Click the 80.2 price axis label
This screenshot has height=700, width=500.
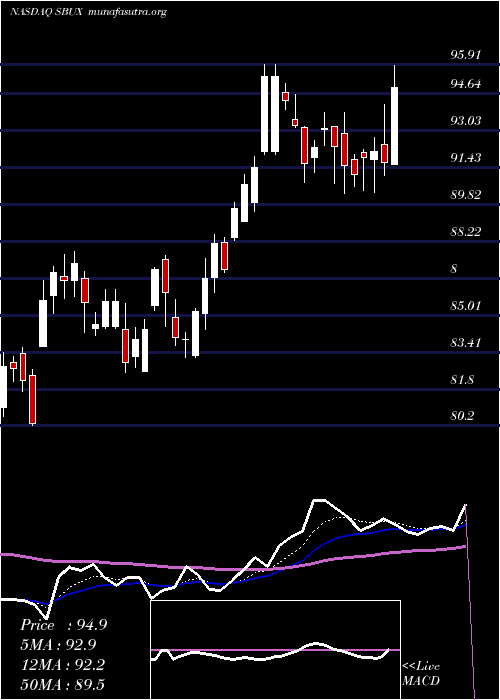coord(462,416)
